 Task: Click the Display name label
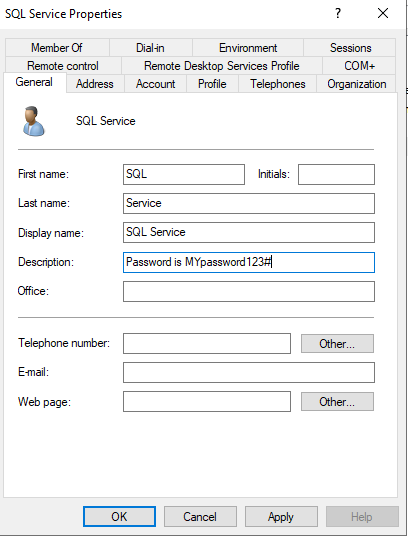[x=51, y=233]
